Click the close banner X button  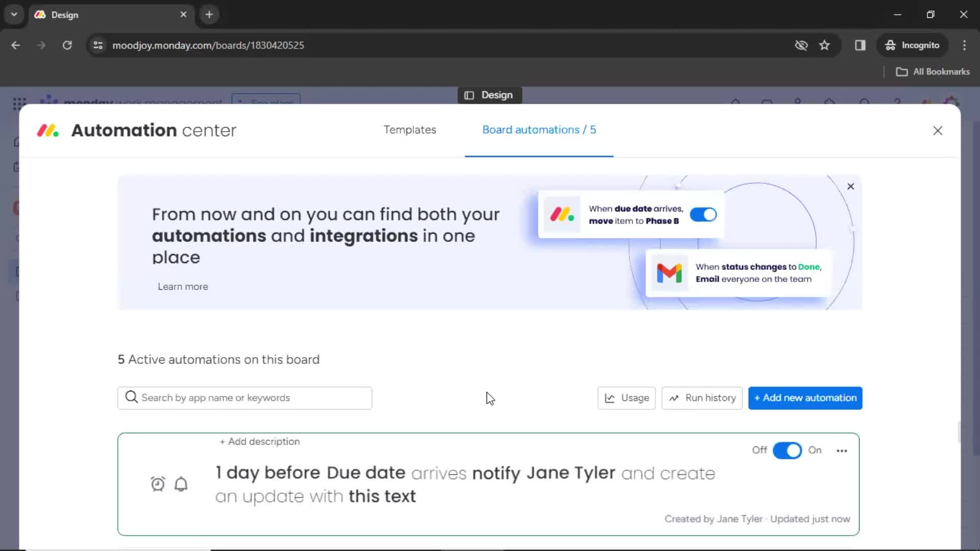[x=851, y=186]
